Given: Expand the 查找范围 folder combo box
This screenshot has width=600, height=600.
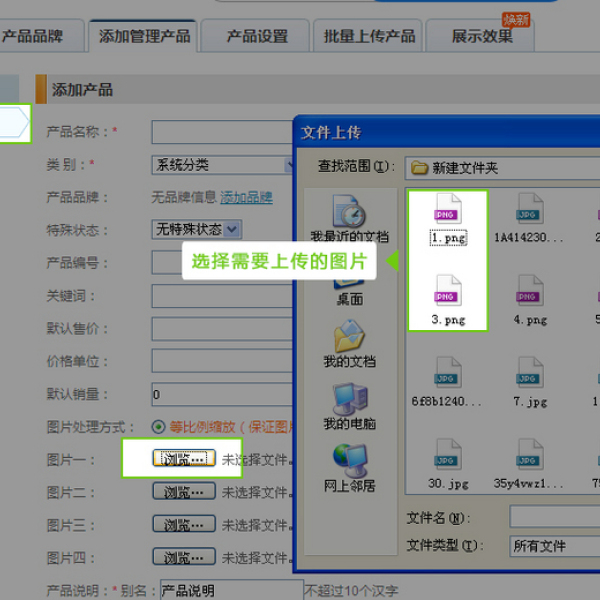Looking at the screenshot, I should pos(502,168).
